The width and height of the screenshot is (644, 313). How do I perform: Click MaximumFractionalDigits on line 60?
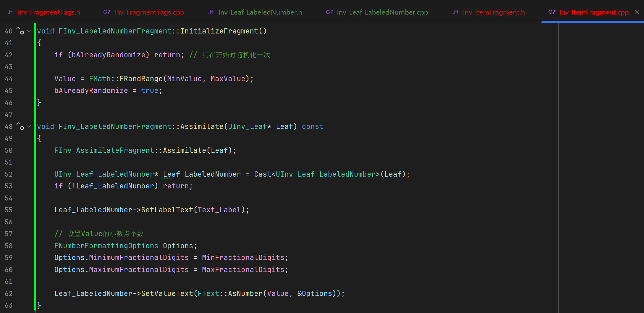[x=139, y=270]
